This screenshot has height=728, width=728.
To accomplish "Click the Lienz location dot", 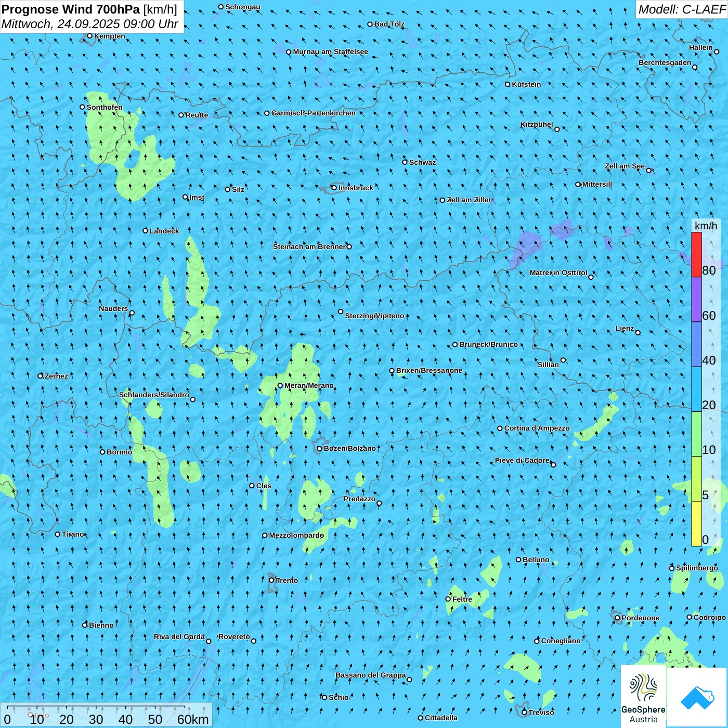I will [638, 333].
